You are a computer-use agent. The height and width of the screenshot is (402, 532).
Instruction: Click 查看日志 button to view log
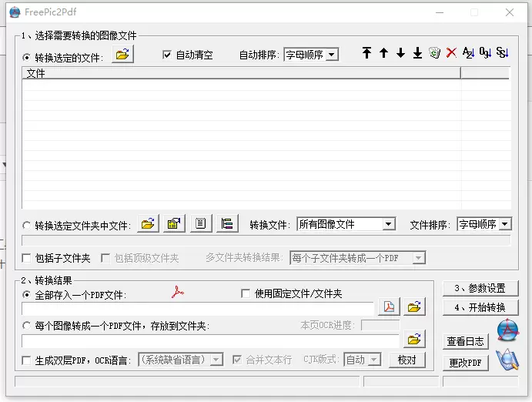tap(466, 341)
